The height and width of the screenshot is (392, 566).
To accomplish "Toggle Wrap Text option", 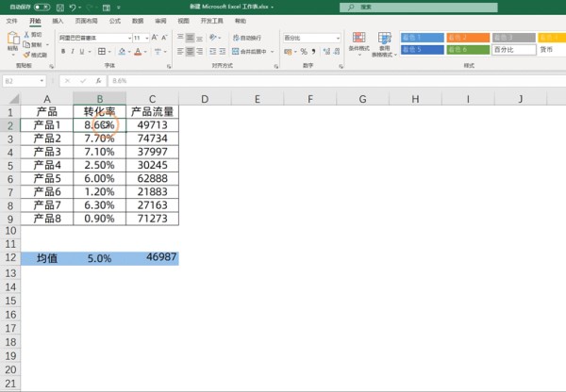I will 247,38.
